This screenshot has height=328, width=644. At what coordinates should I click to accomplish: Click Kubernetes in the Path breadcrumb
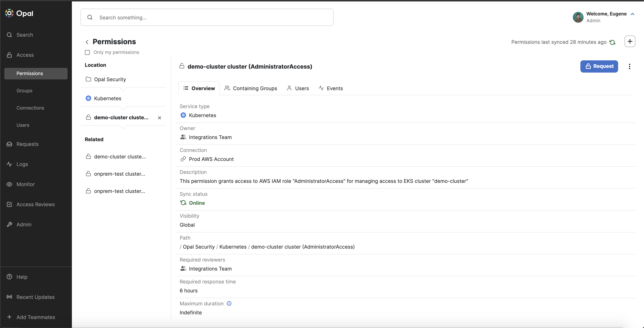[x=233, y=247]
